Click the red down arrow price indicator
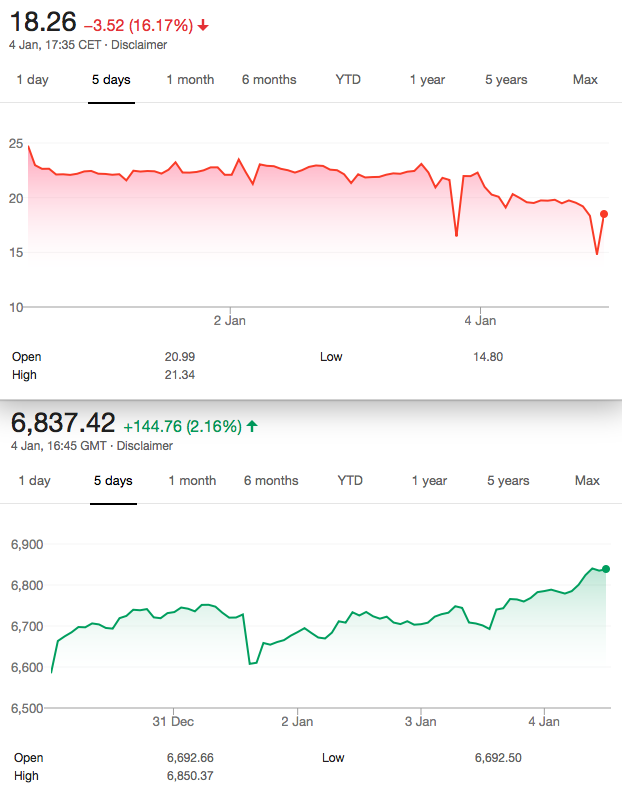 [204, 25]
